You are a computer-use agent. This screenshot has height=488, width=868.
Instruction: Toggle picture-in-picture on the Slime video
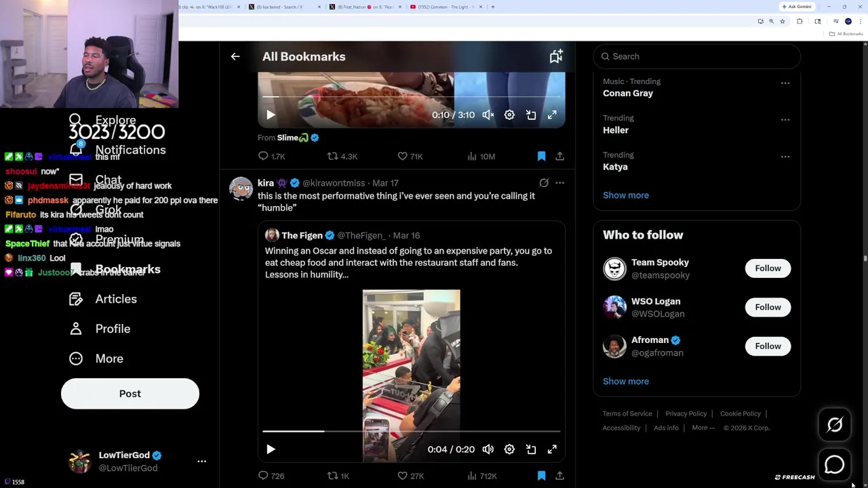pos(531,115)
